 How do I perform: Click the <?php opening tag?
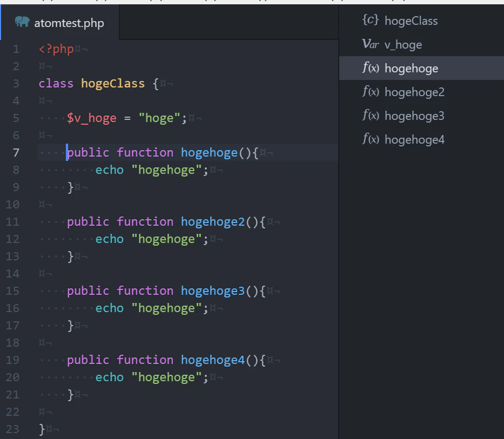tap(56, 49)
